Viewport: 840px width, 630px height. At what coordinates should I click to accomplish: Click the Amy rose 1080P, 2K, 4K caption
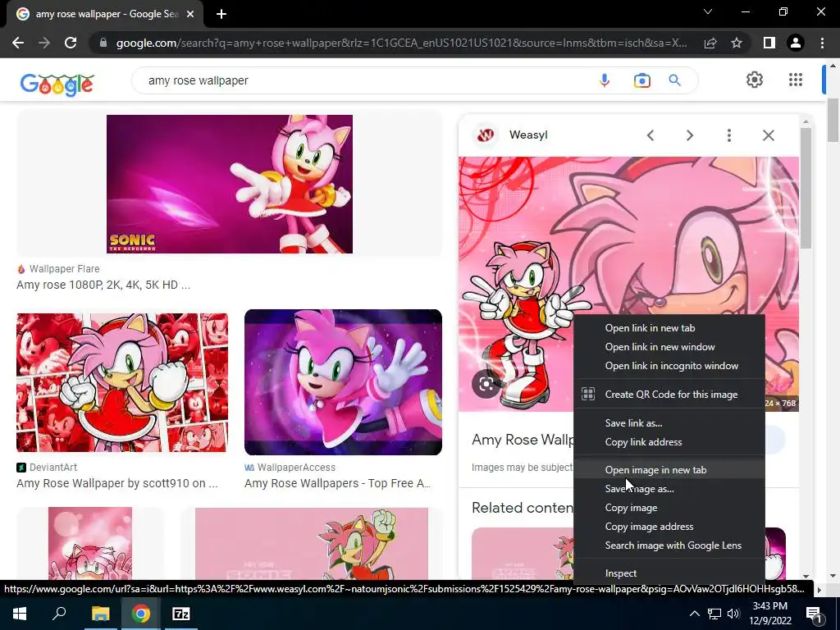(103, 285)
